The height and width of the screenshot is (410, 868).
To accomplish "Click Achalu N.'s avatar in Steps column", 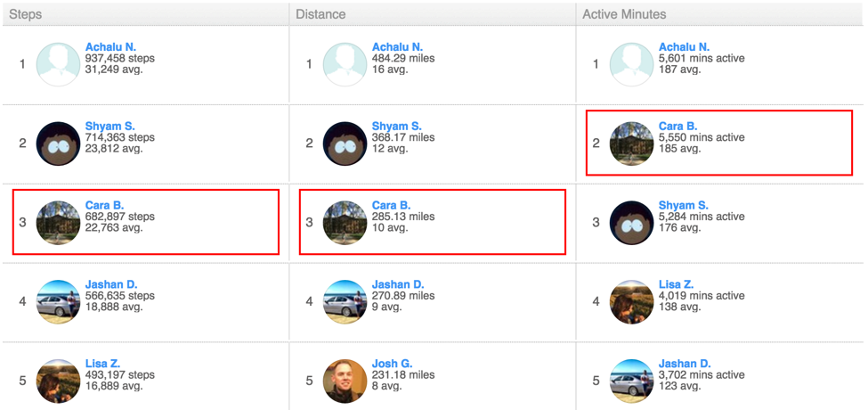I will (x=59, y=64).
